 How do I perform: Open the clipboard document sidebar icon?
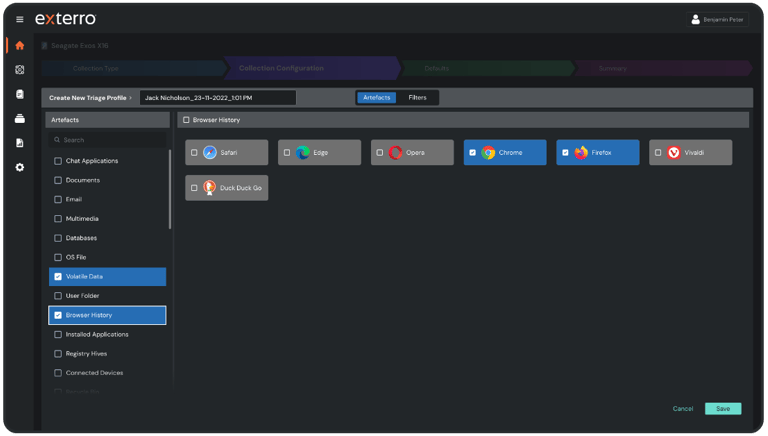20,94
